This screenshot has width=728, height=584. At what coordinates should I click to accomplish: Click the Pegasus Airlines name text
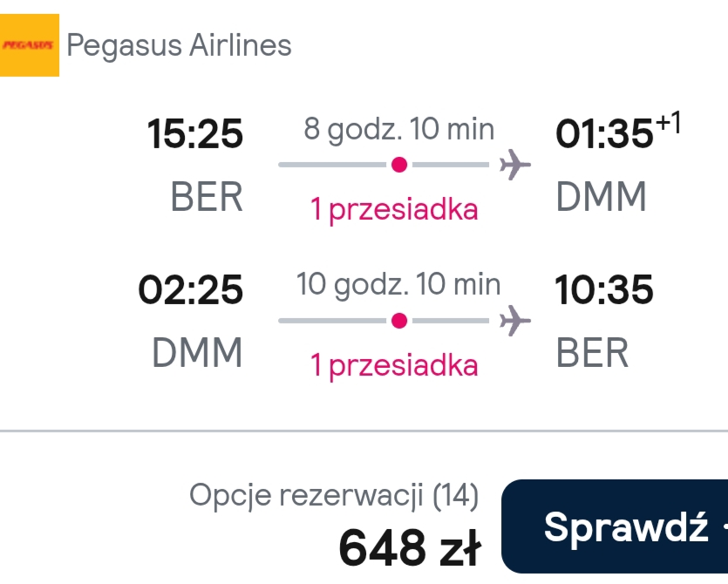point(180,45)
